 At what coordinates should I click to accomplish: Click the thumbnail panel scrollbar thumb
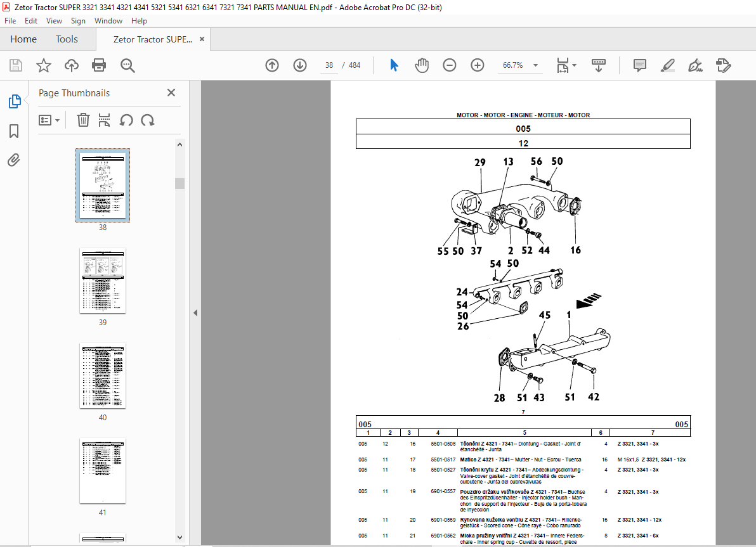180,183
